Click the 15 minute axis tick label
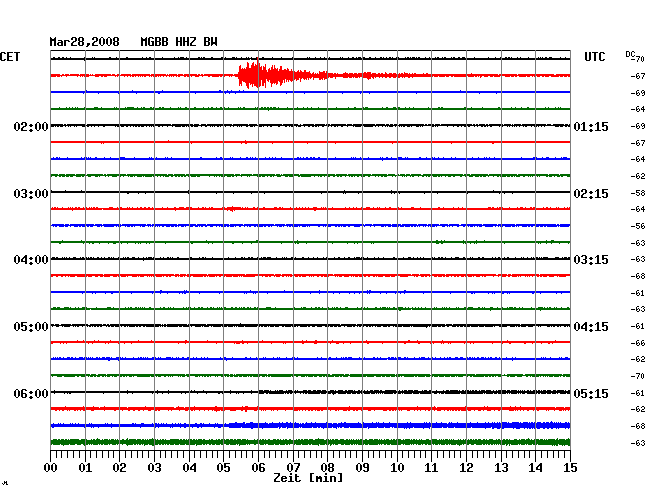The image size is (650, 494). coord(570,468)
